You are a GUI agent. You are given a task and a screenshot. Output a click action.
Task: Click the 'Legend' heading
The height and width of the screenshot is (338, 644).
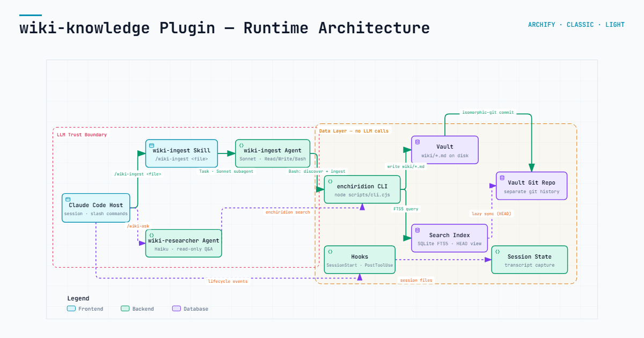tap(78, 298)
